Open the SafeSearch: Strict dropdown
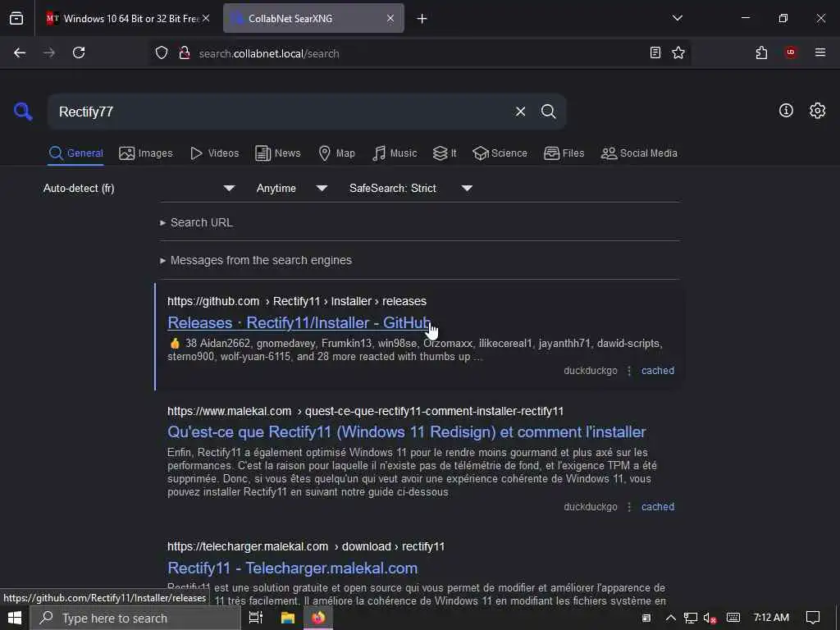840x630 pixels. click(410, 188)
